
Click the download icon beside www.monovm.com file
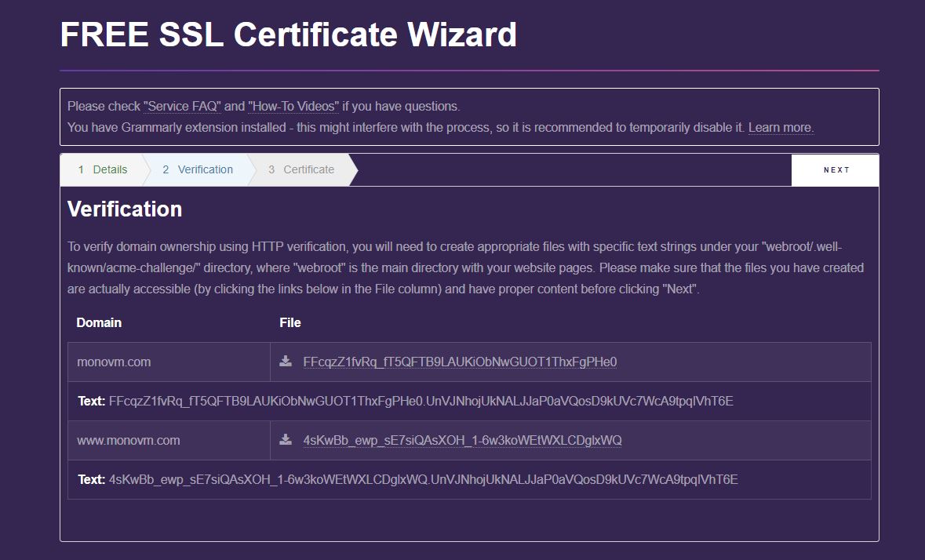285,440
